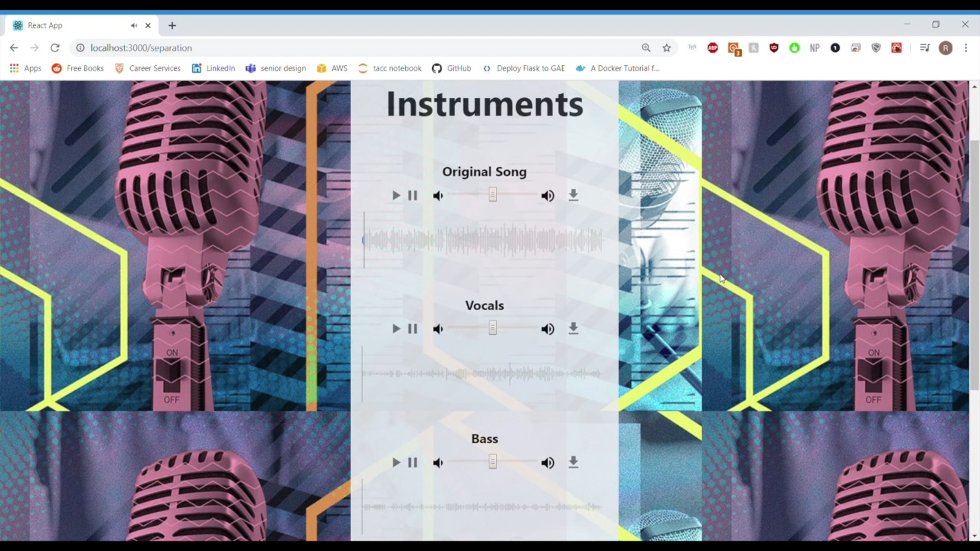Screen dimensions: 980x551
Task: Download the Bass stem
Action: tap(573, 462)
